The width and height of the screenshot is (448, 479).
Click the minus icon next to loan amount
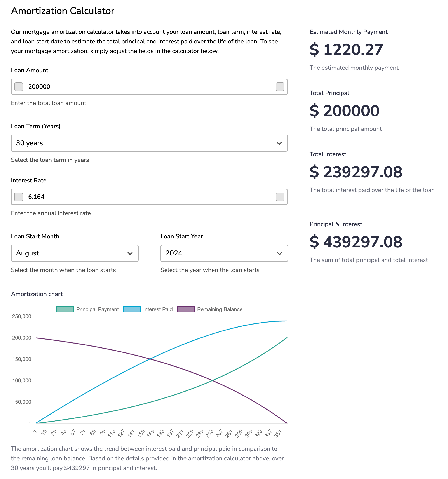19,87
